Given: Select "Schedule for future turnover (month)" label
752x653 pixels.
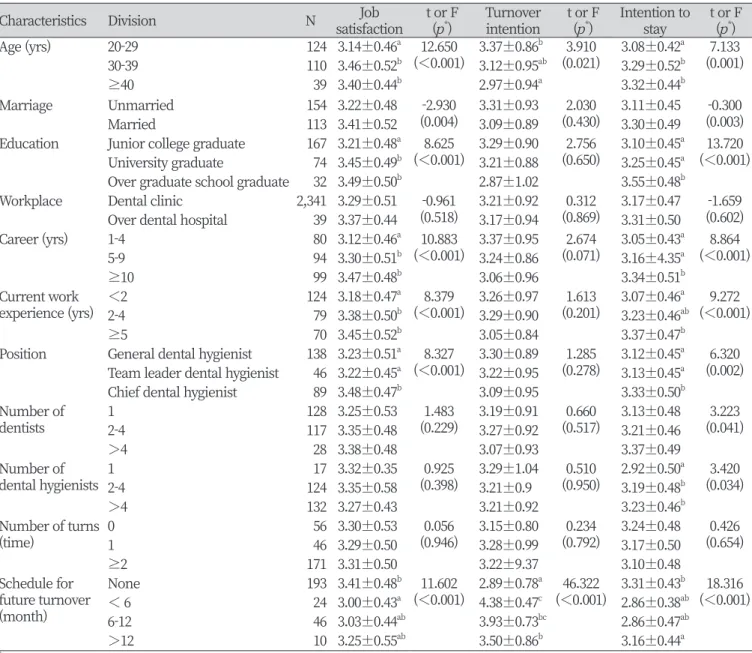Looking at the screenshot, I should pyautogui.click(x=45, y=600).
